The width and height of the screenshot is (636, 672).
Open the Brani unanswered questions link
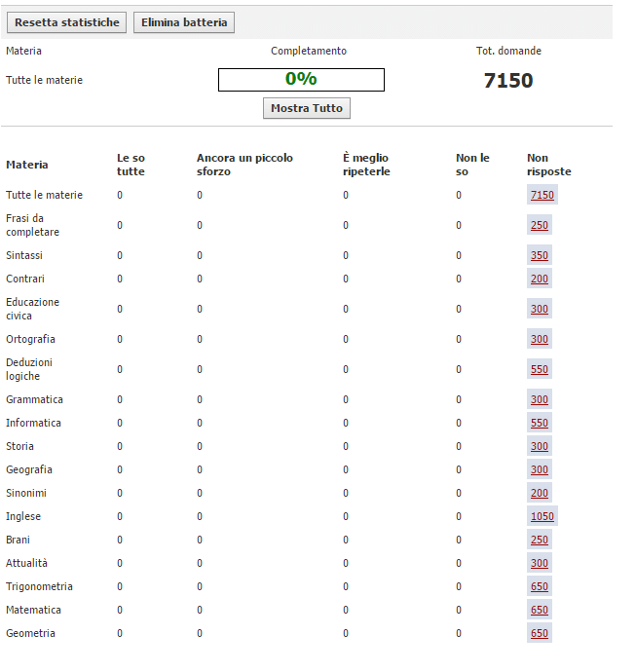pyautogui.click(x=540, y=540)
